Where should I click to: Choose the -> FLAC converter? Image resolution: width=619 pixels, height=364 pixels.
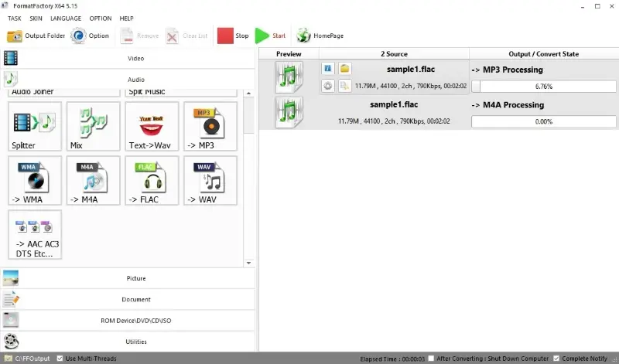[x=152, y=180]
